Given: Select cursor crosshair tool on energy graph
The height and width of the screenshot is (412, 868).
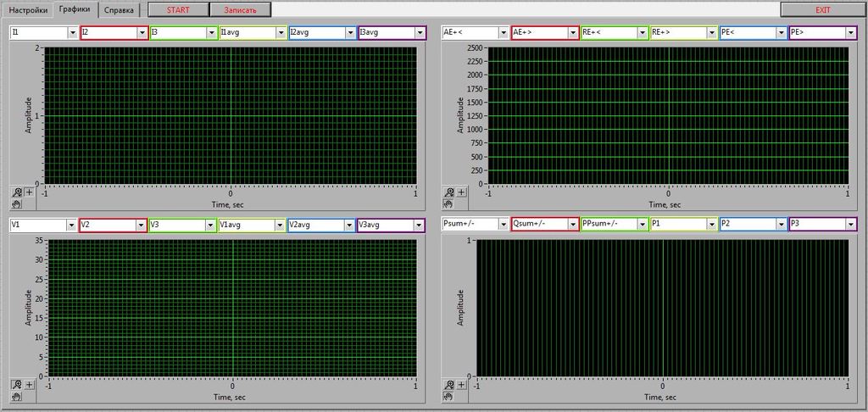Looking at the screenshot, I should [461, 192].
